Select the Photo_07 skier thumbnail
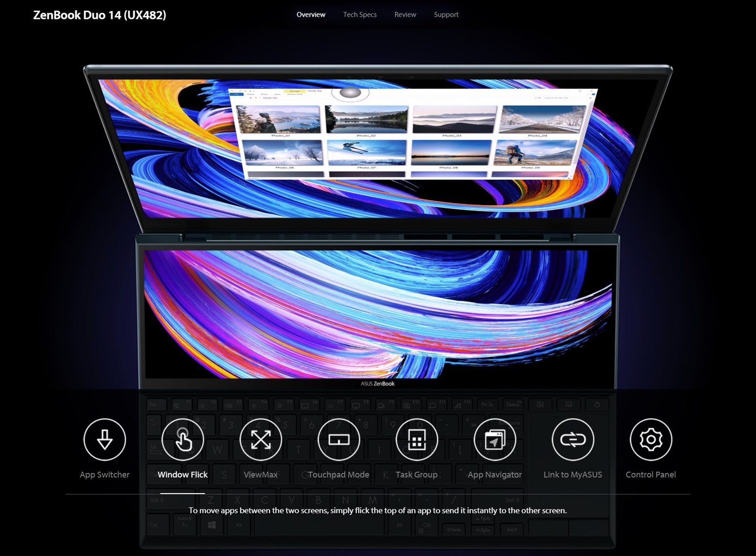This screenshot has width=756, height=556. [x=367, y=153]
